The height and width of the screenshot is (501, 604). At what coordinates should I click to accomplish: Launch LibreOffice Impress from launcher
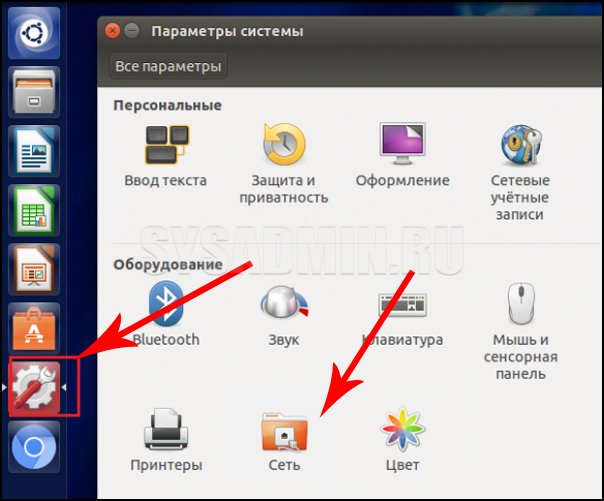point(34,269)
